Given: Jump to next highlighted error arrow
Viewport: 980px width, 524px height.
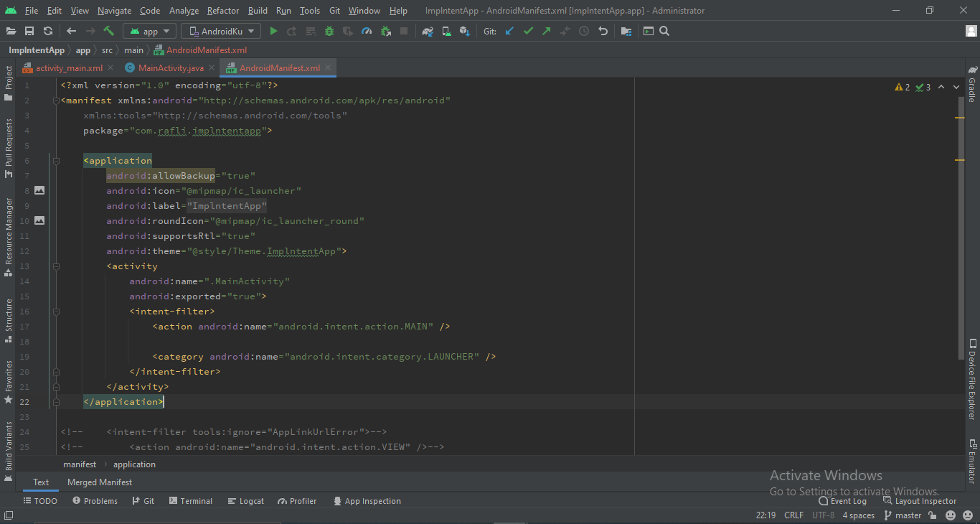Looking at the screenshot, I should pyautogui.click(x=956, y=87).
